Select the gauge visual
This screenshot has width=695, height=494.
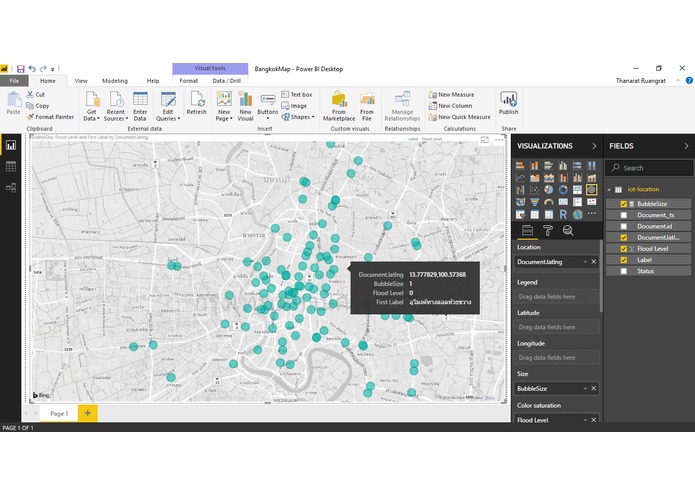point(549,202)
